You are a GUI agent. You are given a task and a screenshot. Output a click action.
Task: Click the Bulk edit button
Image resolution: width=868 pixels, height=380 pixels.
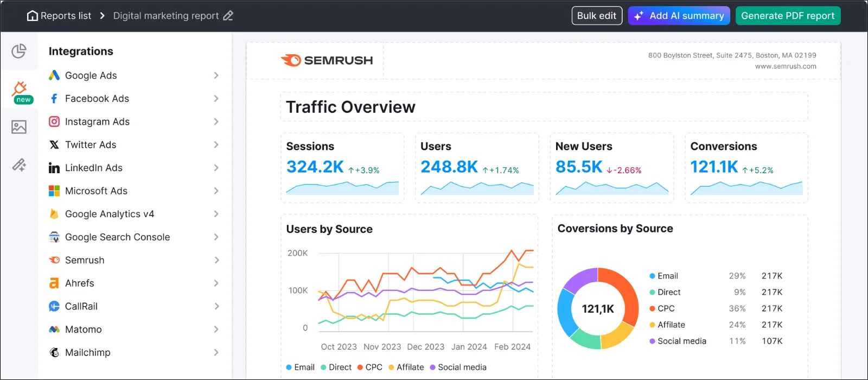pos(597,16)
